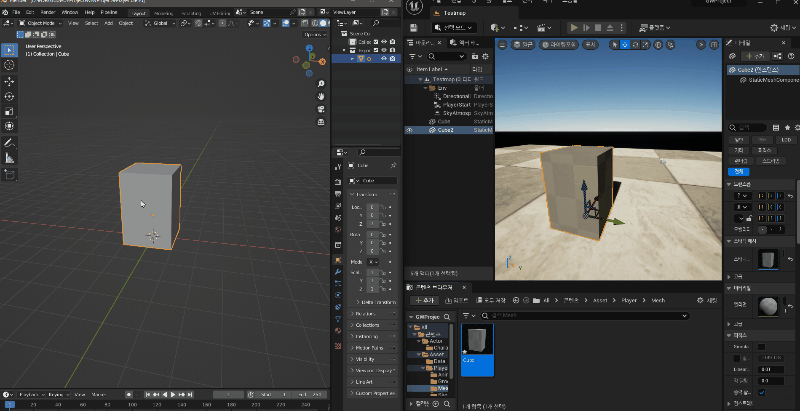Select the Cube asset thumbnail in Content Browser
Viewport: 800px width, 411px height.
tap(478, 350)
